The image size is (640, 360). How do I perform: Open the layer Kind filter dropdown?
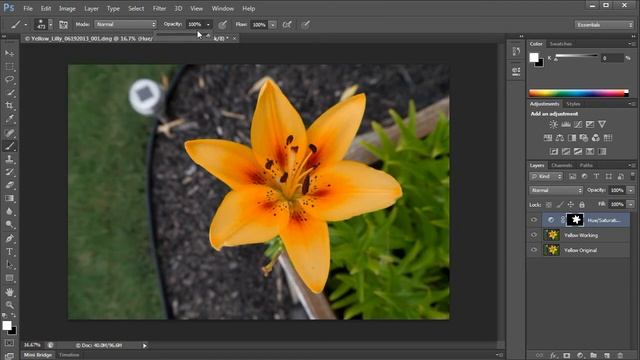[546, 176]
